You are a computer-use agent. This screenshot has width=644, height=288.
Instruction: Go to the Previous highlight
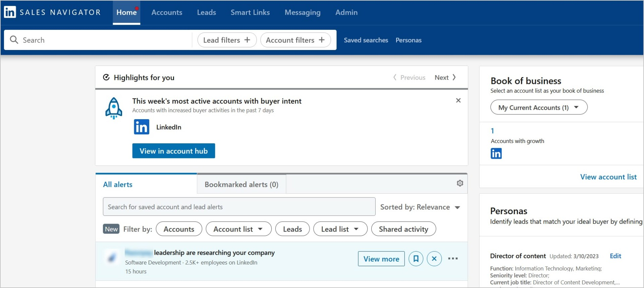[x=409, y=78]
